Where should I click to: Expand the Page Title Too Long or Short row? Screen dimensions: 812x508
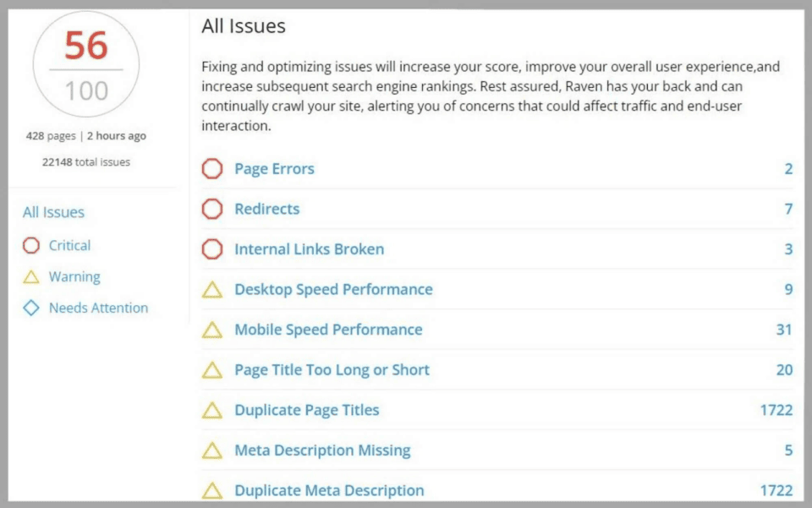[332, 369]
